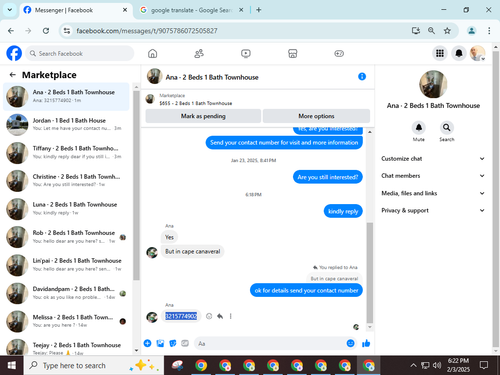Open more options for 3215774902 message
Image resolution: width=500 pixels, height=375 pixels.
coord(231,316)
